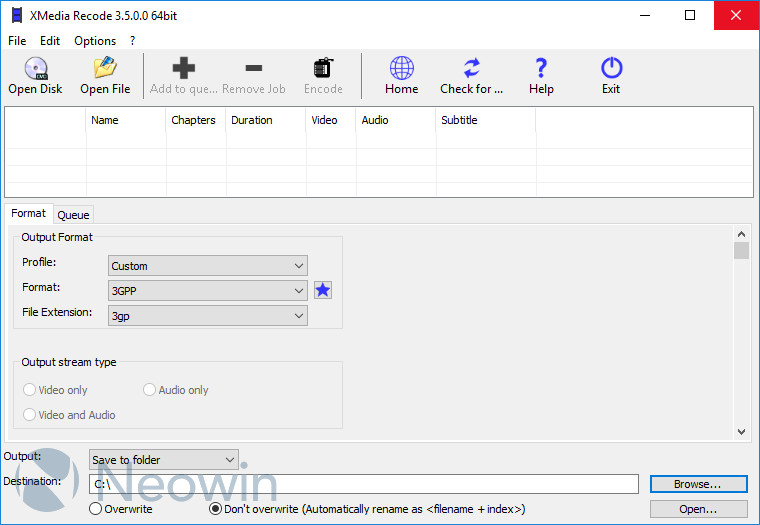This screenshot has width=760, height=525.
Task: Click the Open... button
Action: click(697, 509)
